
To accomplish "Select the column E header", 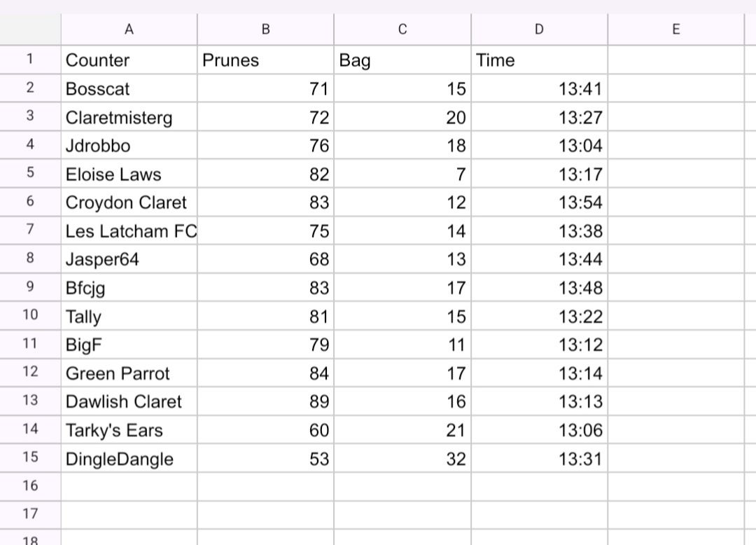I will tap(675, 29).
